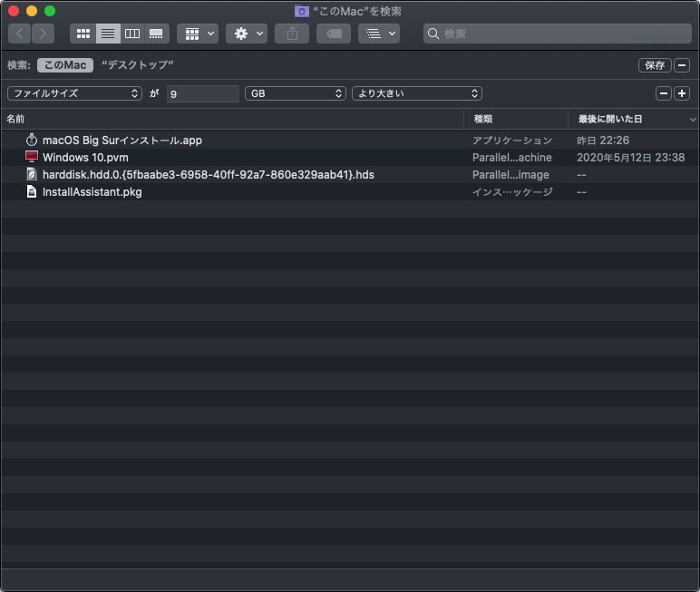Remove search criteria beside 保存 button
The width and height of the screenshot is (700, 592).
682,65
